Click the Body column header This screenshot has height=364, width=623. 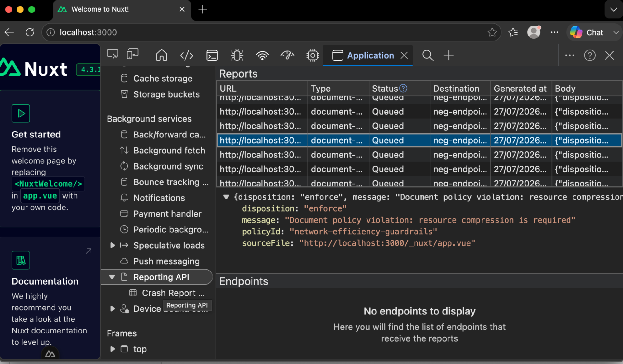(587, 89)
